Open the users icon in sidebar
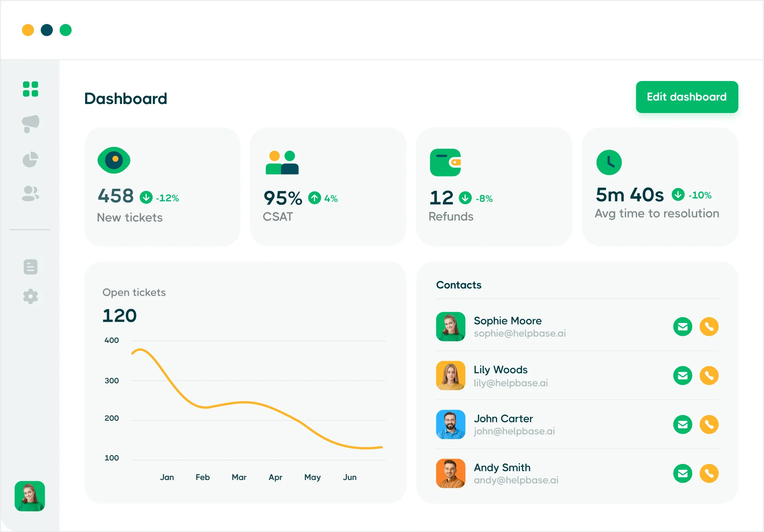764x532 pixels. [x=31, y=193]
